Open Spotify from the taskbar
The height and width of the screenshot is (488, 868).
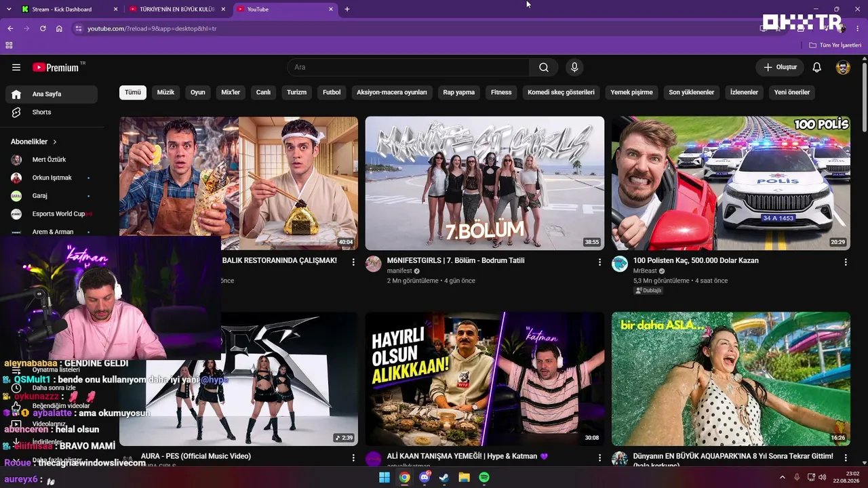[484, 478]
